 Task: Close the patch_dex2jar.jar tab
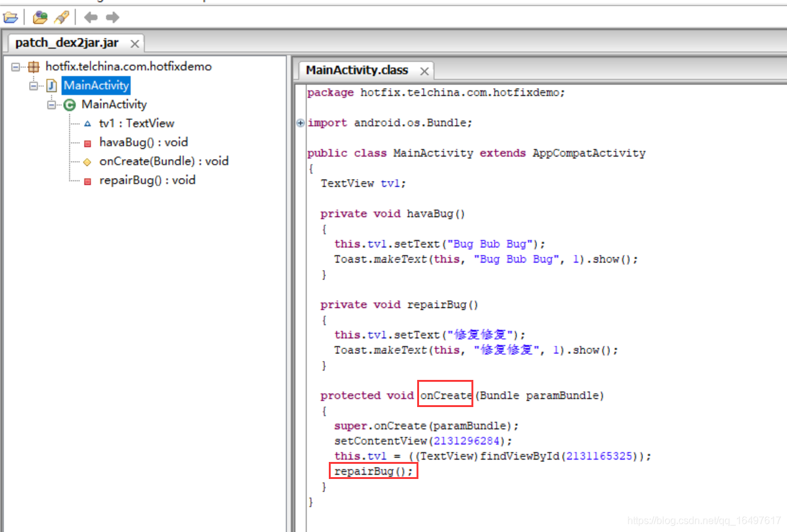(133, 42)
